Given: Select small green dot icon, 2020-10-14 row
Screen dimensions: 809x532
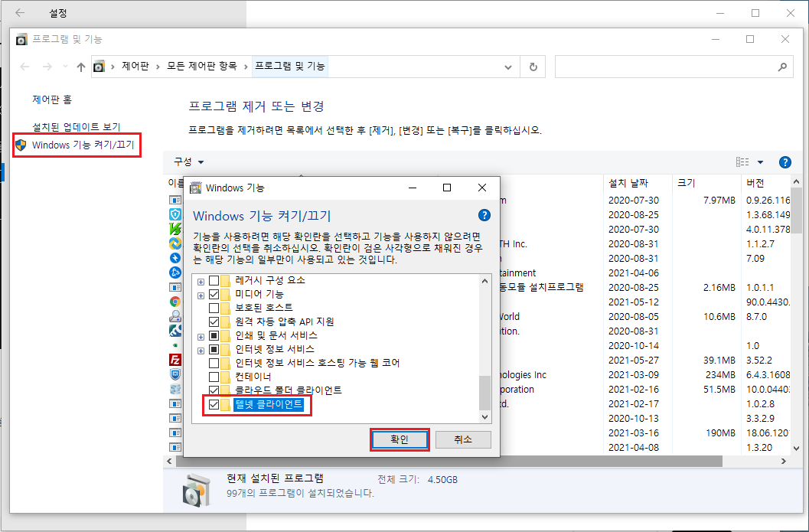Looking at the screenshot, I should [x=175, y=345].
